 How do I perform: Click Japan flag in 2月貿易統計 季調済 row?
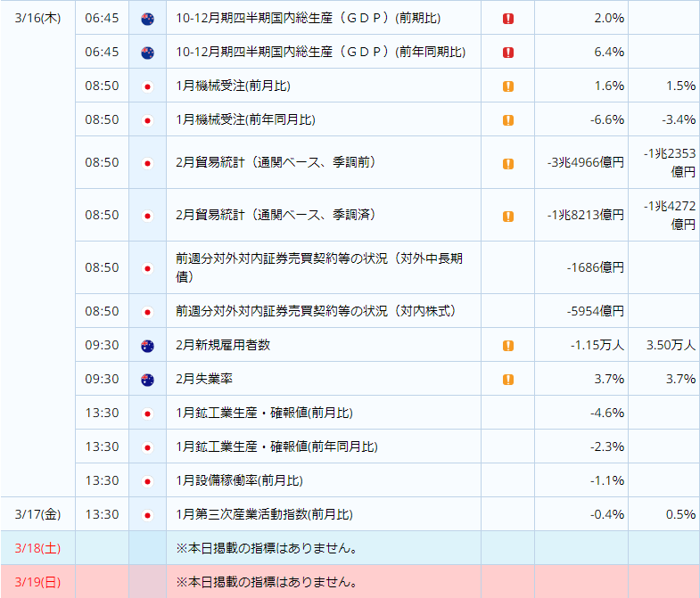pos(147,216)
